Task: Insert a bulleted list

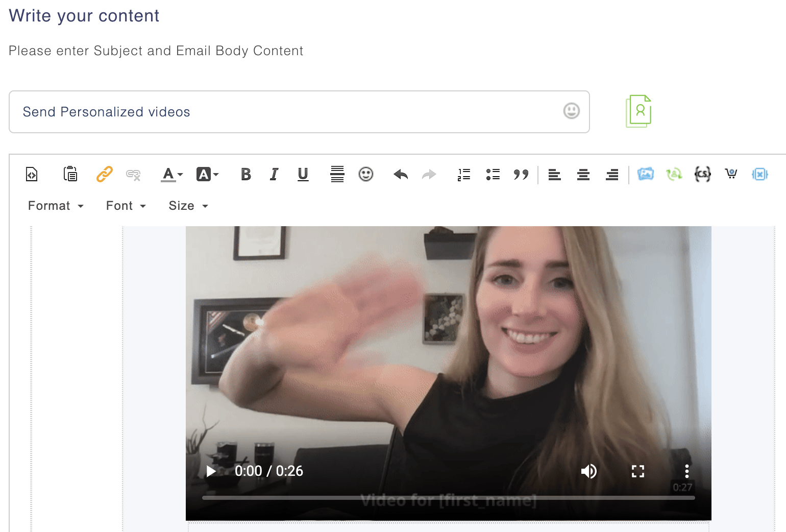Action: click(493, 175)
